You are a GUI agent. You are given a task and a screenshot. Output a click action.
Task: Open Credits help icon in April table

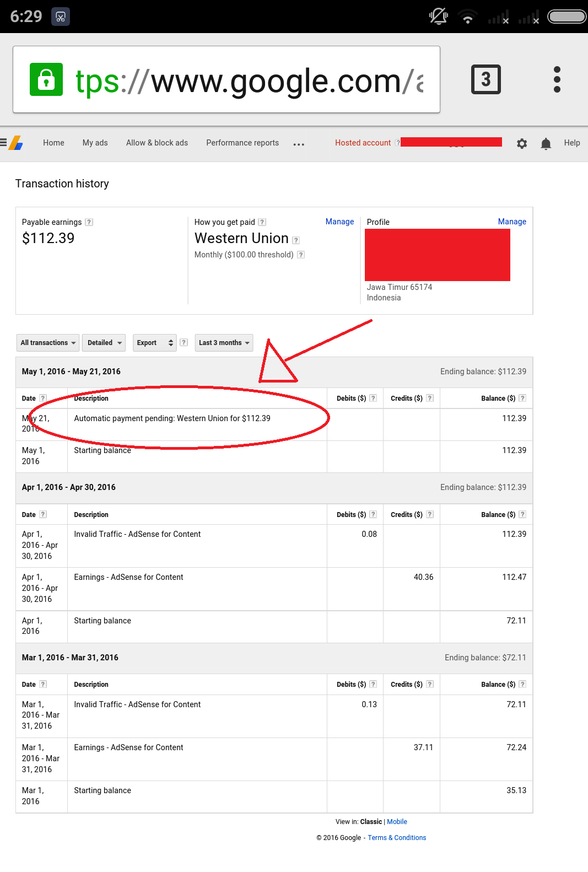(430, 514)
